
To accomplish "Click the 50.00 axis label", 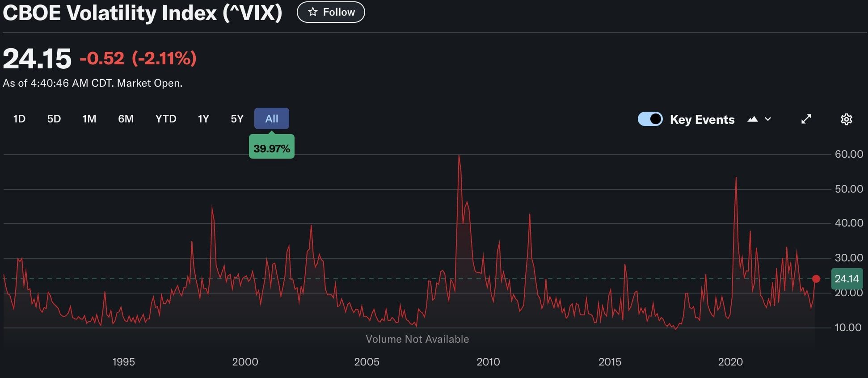I will click(849, 189).
